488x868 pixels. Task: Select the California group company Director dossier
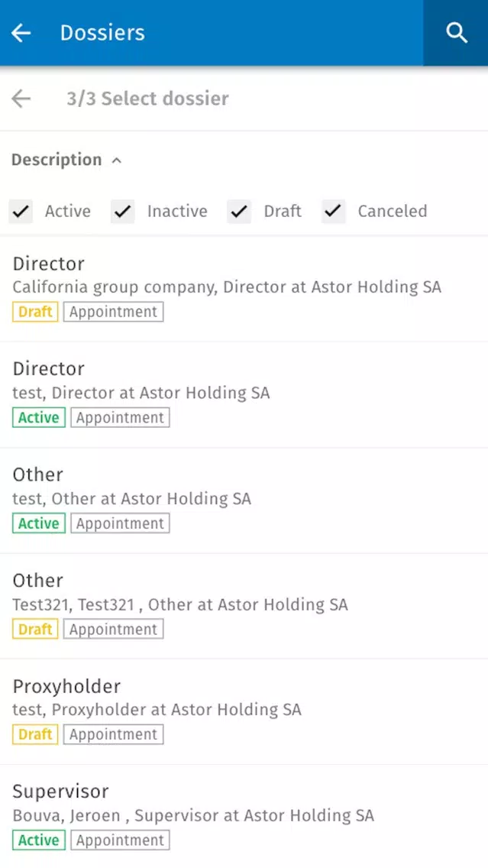(x=244, y=288)
